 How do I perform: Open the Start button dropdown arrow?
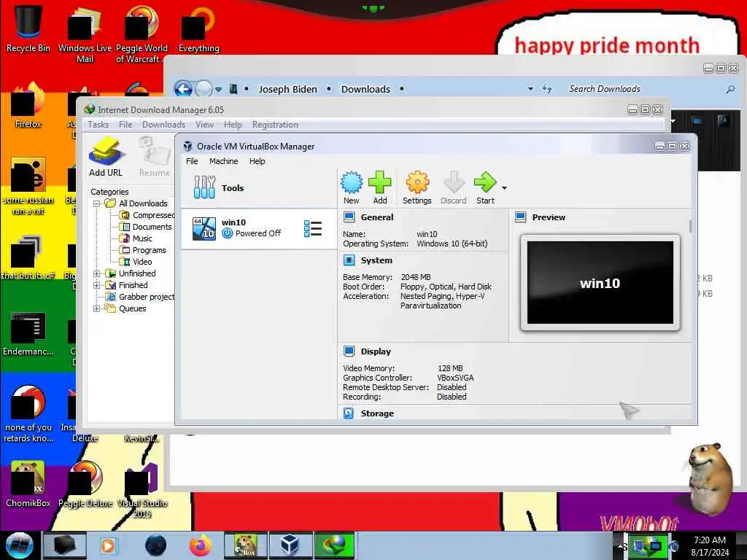504,188
